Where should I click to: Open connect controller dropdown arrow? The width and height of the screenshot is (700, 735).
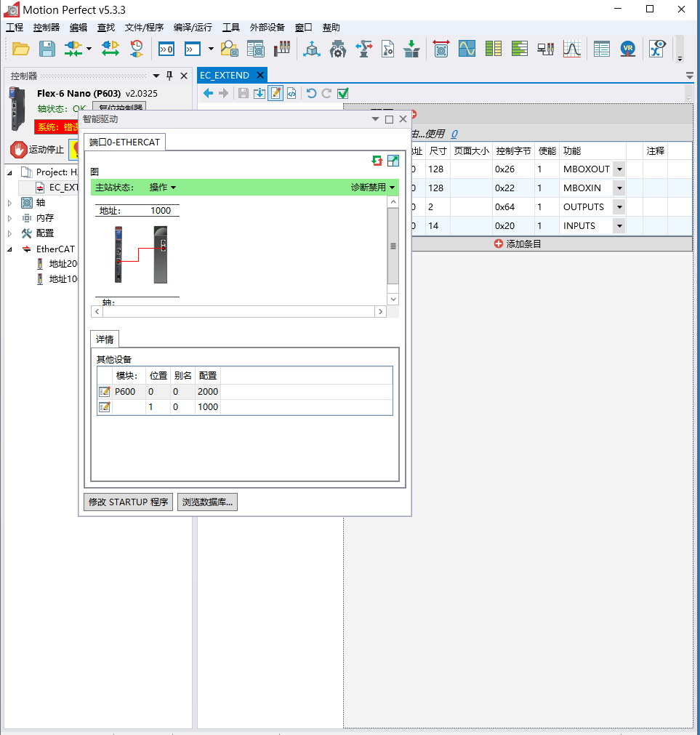(89, 49)
